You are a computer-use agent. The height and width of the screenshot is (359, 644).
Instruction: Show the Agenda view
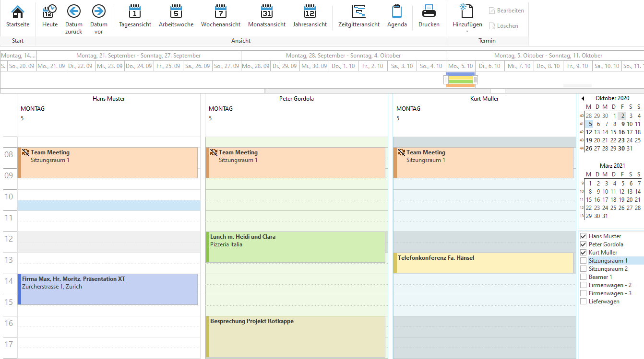[397, 18]
